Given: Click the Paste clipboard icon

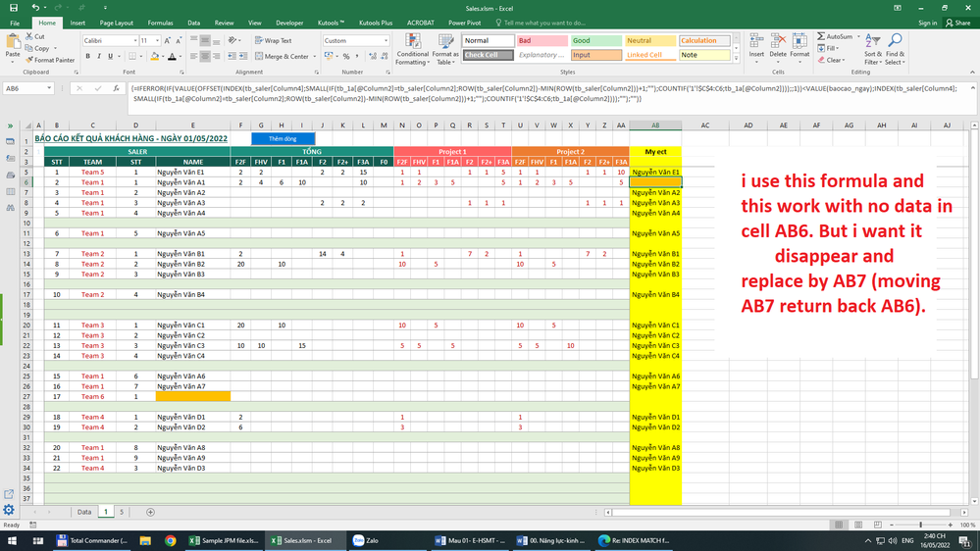Looking at the screenshot, I should [x=12, y=43].
